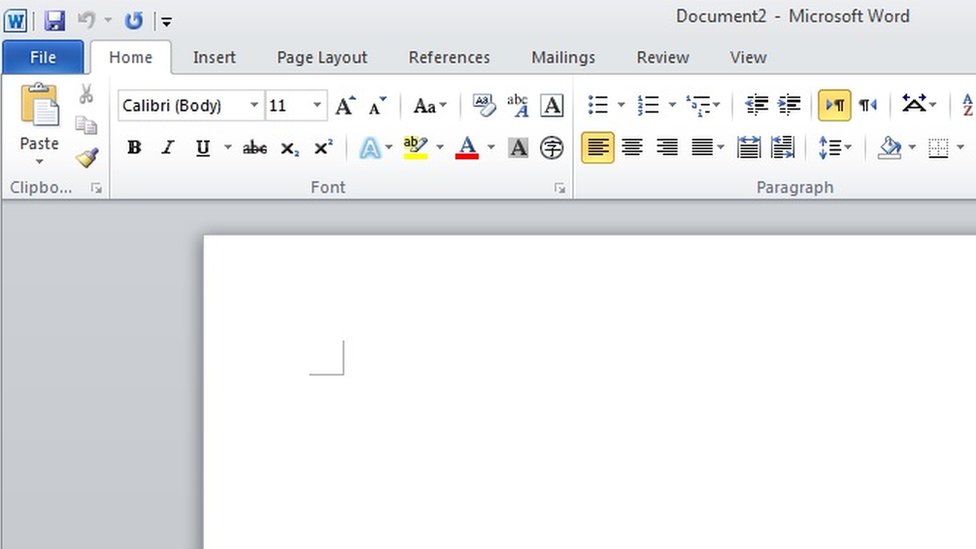Toggle Character Shading icon

518,148
